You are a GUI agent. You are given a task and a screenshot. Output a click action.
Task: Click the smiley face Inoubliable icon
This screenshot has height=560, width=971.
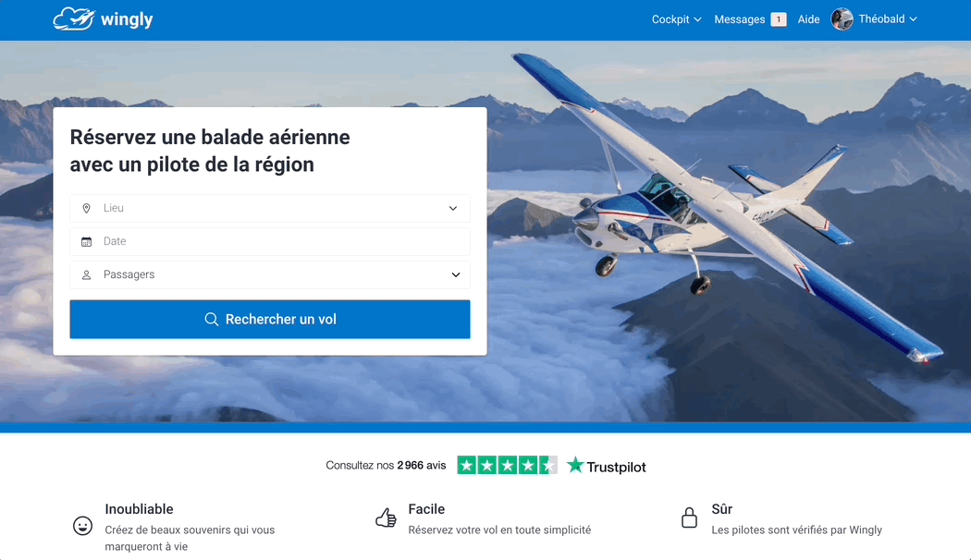[82, 526]
